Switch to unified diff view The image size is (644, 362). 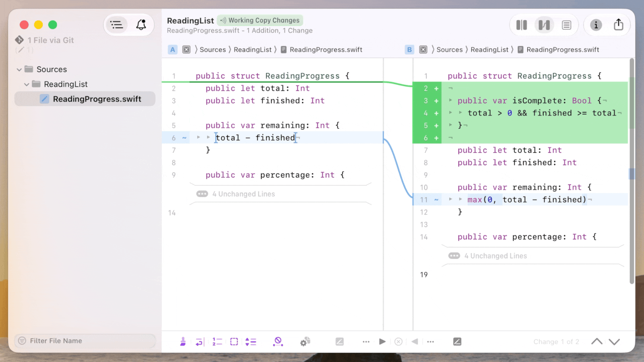[566, 25]
